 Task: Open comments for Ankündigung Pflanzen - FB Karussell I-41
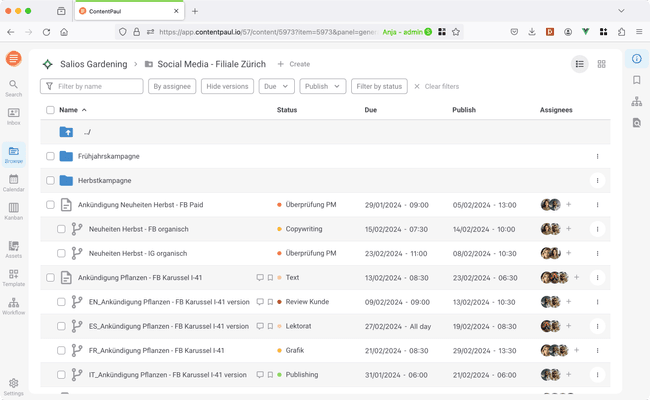pos(260,277)
